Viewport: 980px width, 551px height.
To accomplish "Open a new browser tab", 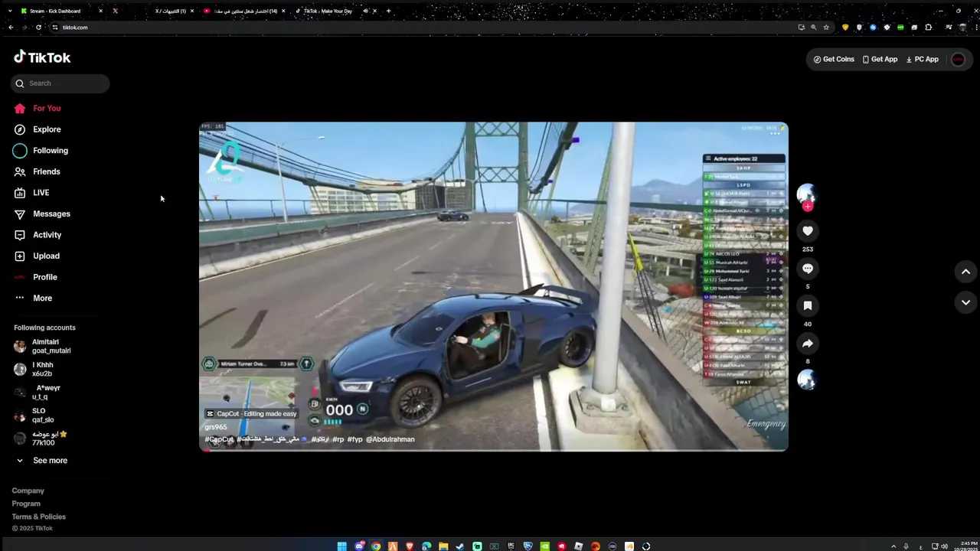I will coord(388,11).
